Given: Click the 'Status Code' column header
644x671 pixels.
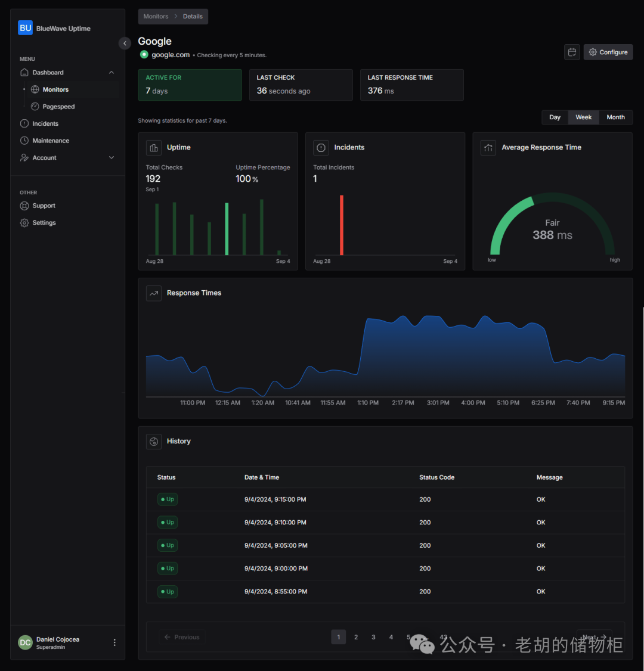Looking at the screenshot, I should [436, 477].
